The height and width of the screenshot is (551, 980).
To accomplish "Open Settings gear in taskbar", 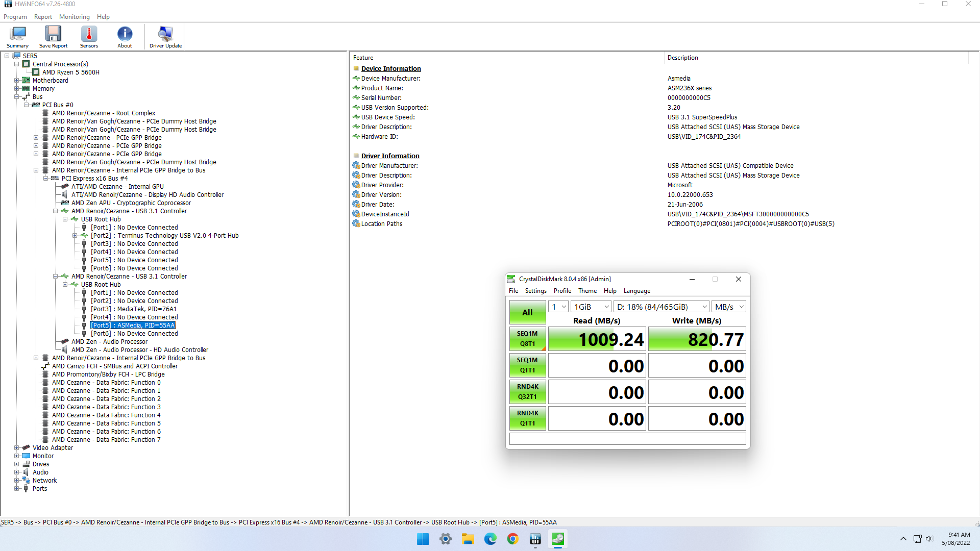I will point(446,539).
